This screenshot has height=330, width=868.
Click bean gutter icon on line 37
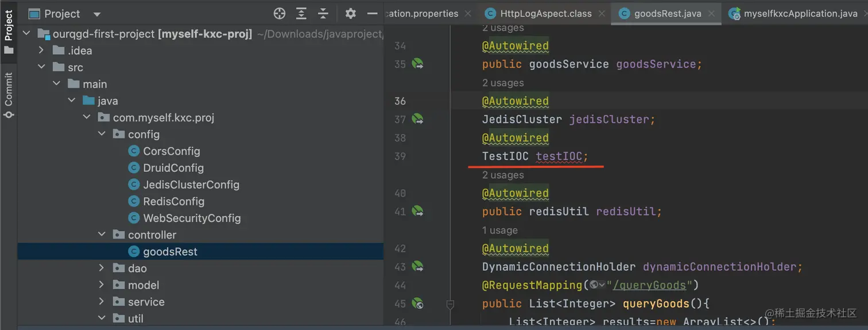pos(418,119)
